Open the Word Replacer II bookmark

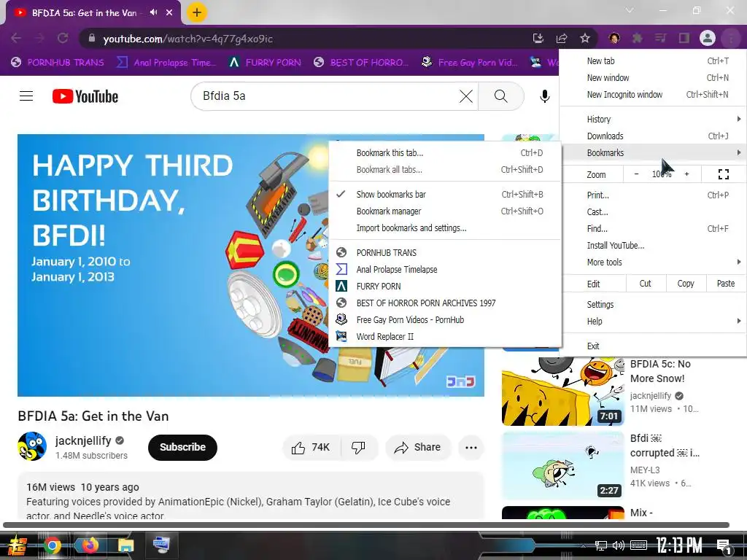coord(445,336)
